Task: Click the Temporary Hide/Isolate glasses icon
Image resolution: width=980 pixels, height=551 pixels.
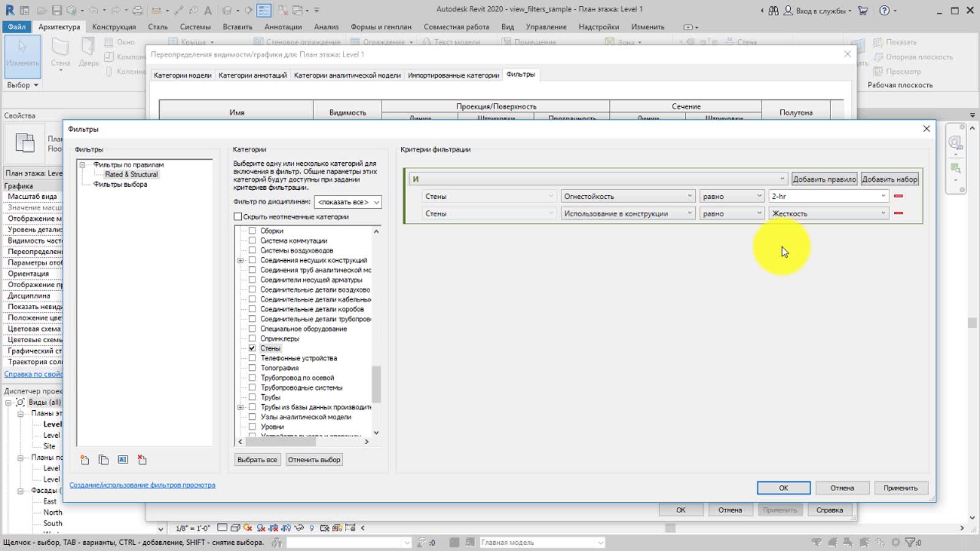Action: pyautogui.click(x=299, y=528)
